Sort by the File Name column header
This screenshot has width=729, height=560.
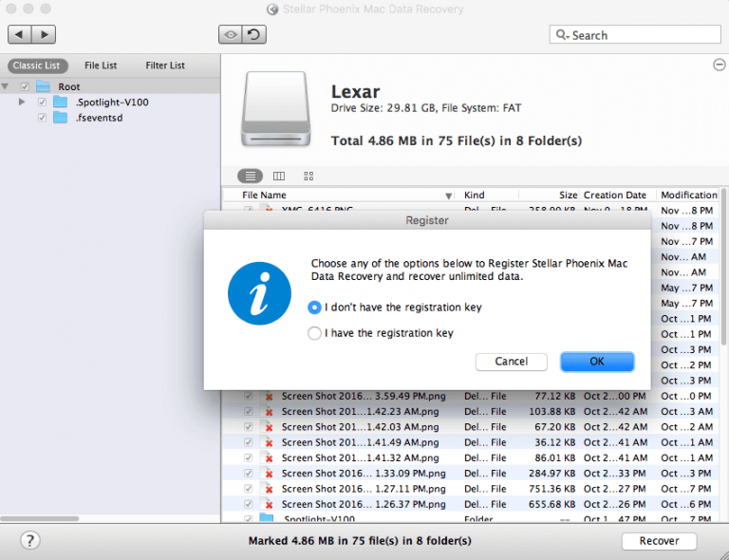pyautogui.click(x=264, y=196)
